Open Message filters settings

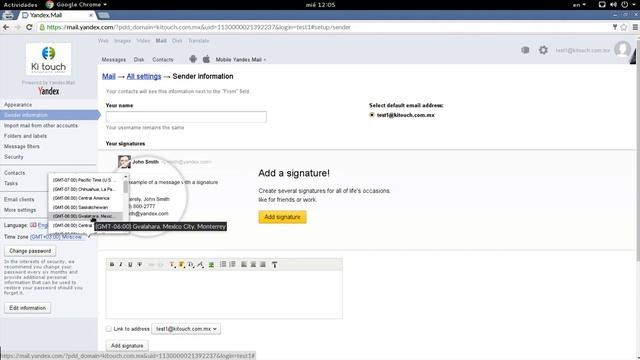tap(22, 146)
